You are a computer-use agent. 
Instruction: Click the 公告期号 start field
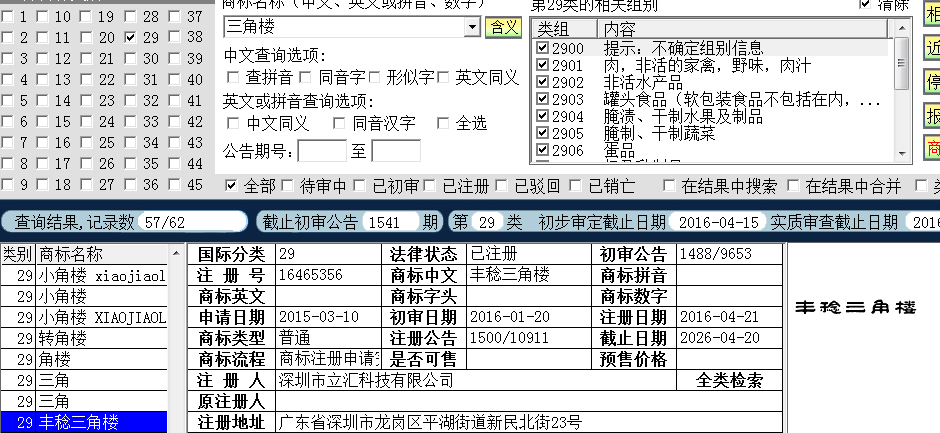(322, 151)
